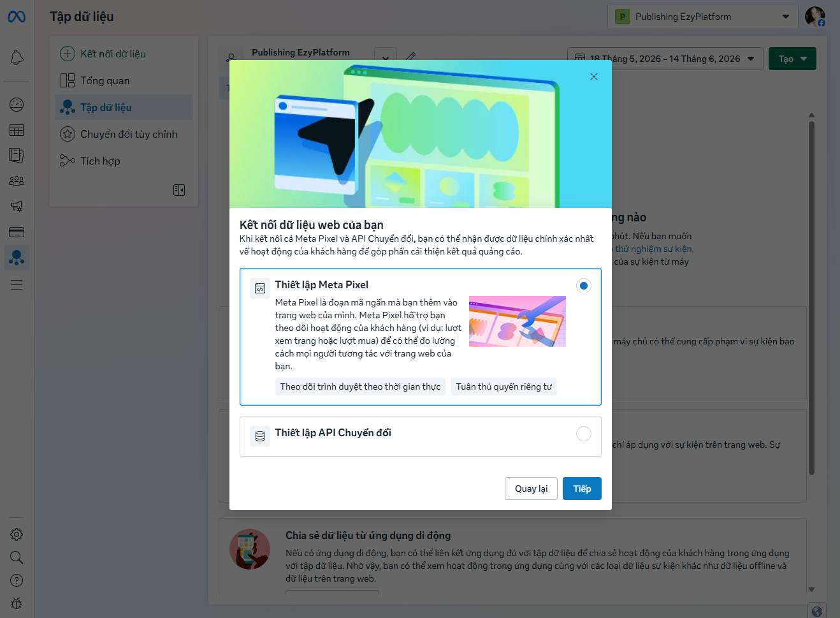Click the 'Theo dõi trình duyệt theo thời gian thực' tag

tap(360, 386)
